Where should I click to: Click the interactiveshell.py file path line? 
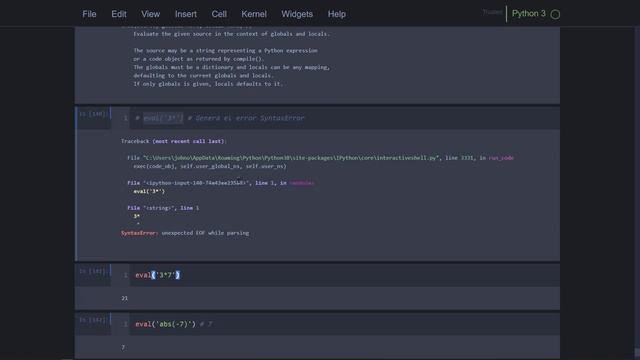pos(320,158)
